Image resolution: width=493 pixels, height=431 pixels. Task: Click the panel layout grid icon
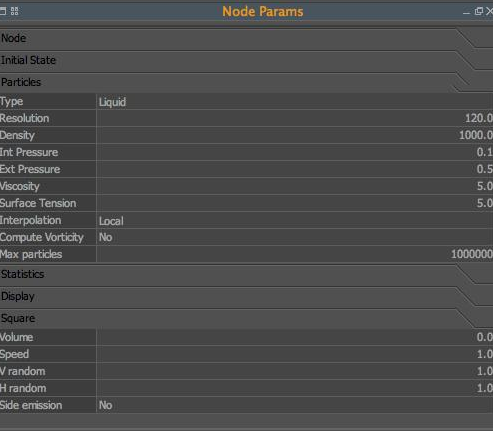coord(14,11)
